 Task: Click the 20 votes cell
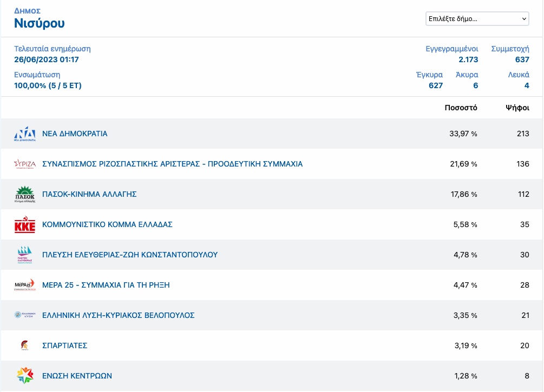pos(525,346)
